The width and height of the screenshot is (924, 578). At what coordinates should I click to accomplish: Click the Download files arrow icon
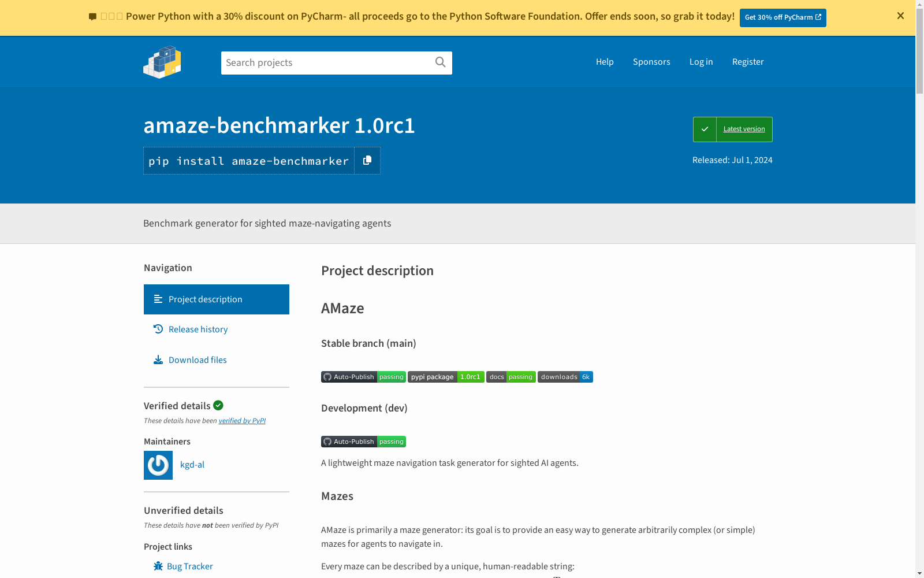click(x=158, y=360)
